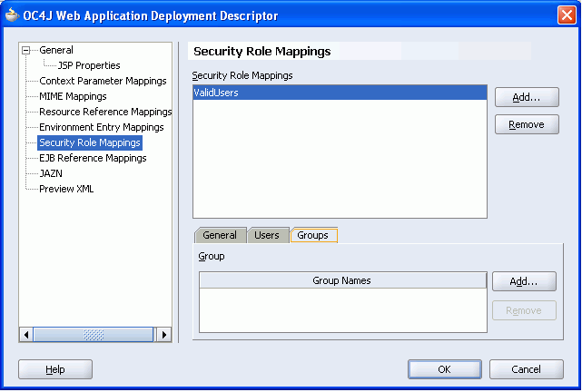This screenshot has width=582, height=392.
Task: Select Environment Entry Mappings
Action: click(x=102, y=127)
